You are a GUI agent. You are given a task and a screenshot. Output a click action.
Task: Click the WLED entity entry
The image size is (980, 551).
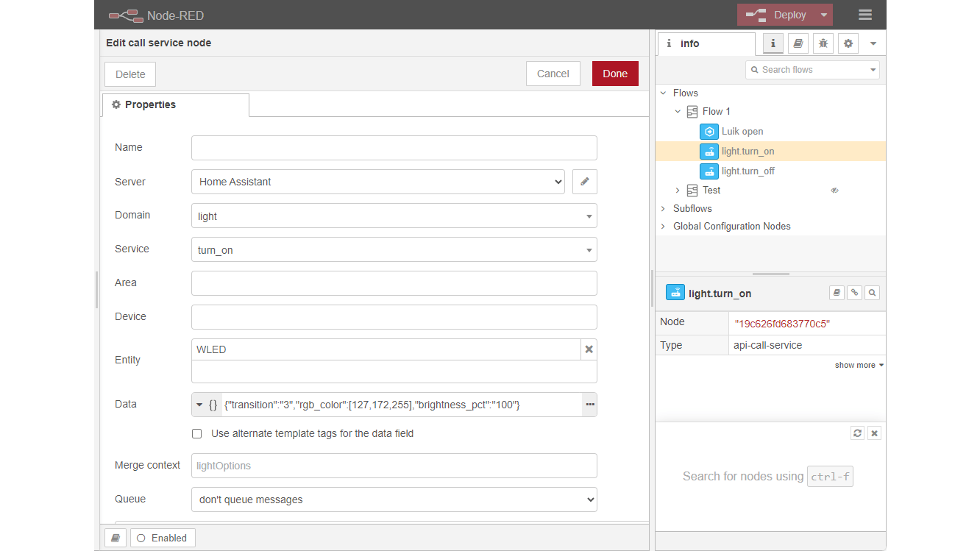tap(386, 349)
